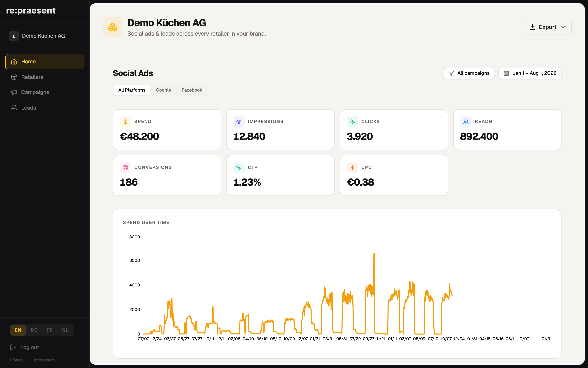588x368 pixels.
Task: Open the Jan 1 – Aug 1, 2026 date picker
Action: tap(530, 73)
